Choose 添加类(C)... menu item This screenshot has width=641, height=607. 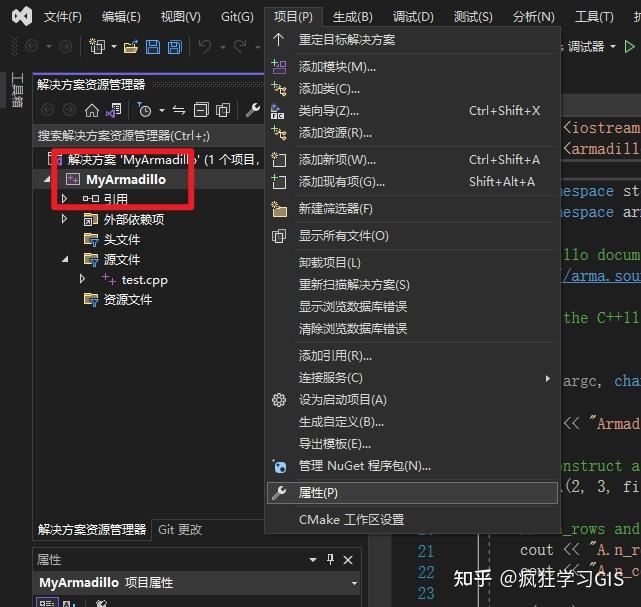[413, 88]
